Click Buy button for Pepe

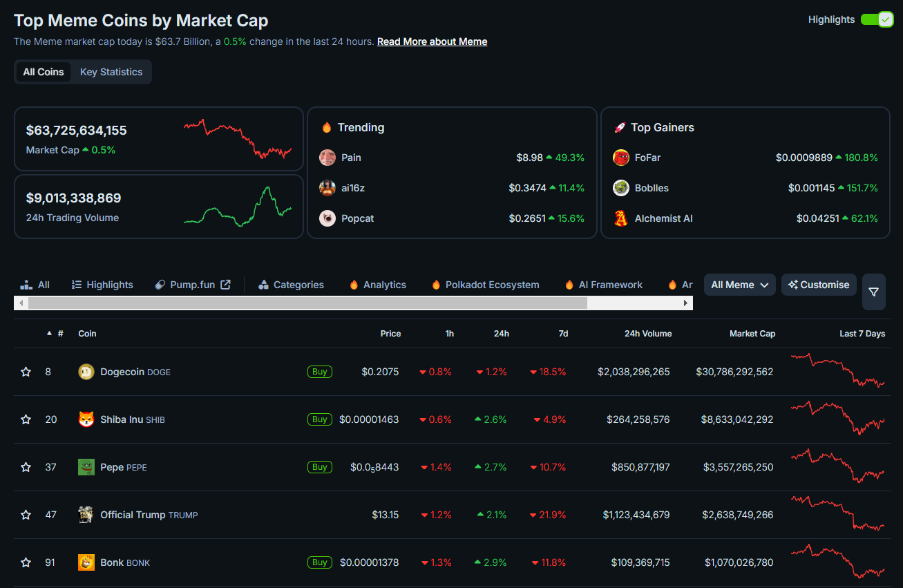pos(320,467)
